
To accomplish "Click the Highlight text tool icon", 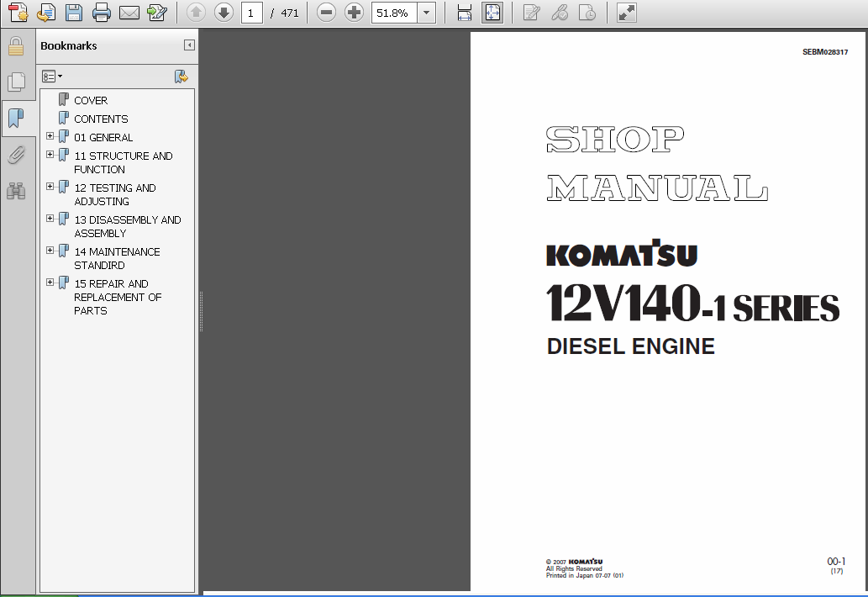I will (559, 13).
